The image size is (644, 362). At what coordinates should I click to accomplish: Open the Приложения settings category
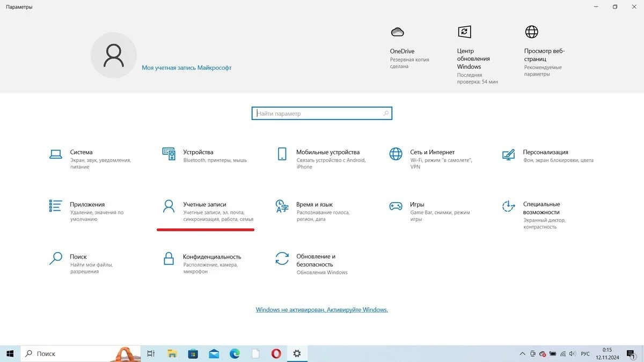86,211
